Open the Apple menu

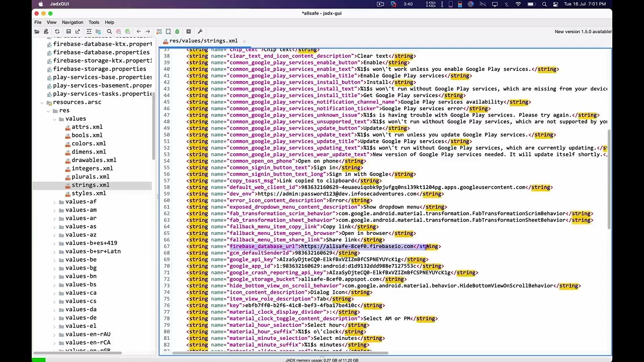(x=41, y=4)
